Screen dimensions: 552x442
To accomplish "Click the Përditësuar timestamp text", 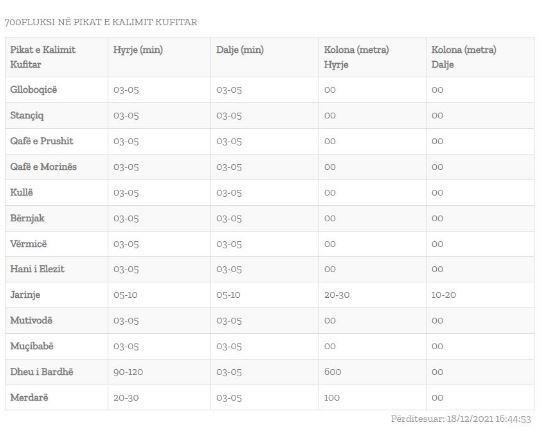I will (461, 419).
